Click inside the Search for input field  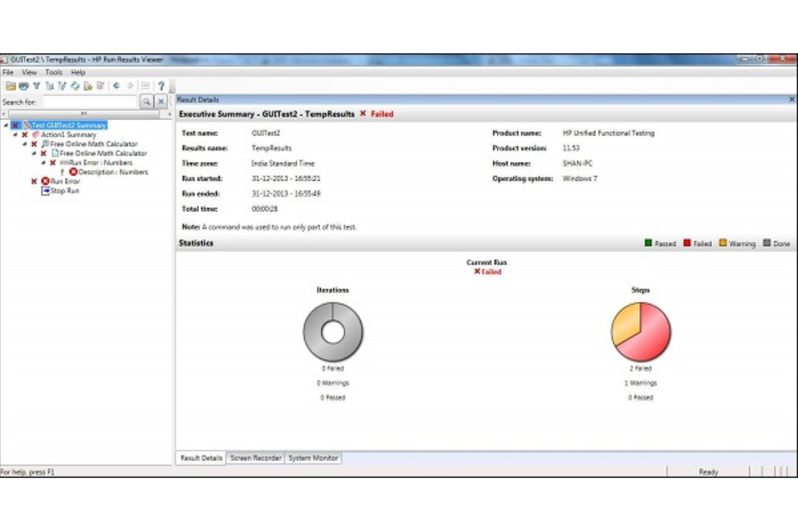(x=89, y=101)
